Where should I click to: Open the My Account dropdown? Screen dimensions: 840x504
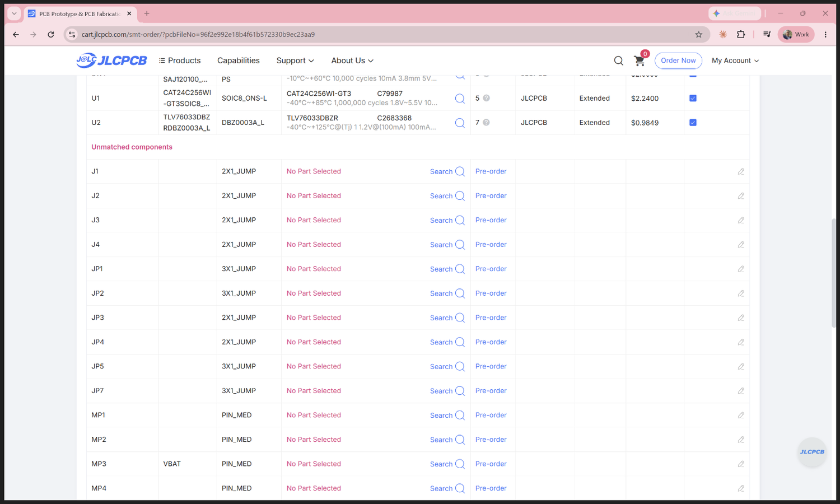(x=735, y=60)
